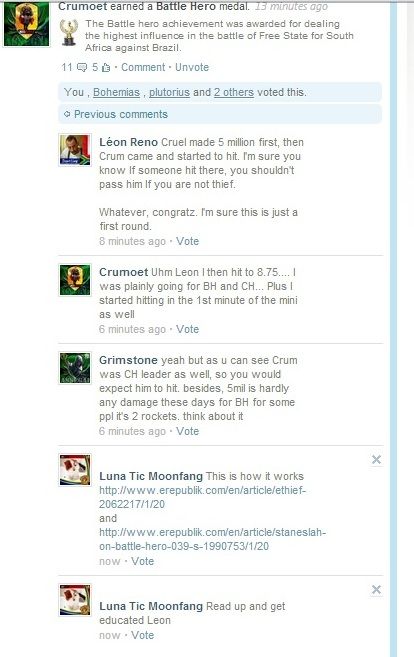Unvote the Battle Hero post

click(192, 67)
